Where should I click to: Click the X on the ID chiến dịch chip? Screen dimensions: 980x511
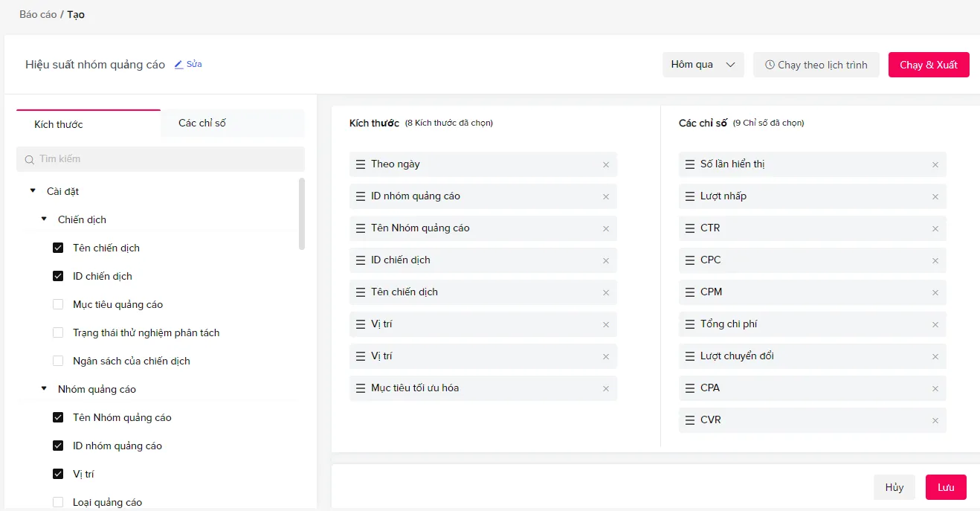point(606,261)
